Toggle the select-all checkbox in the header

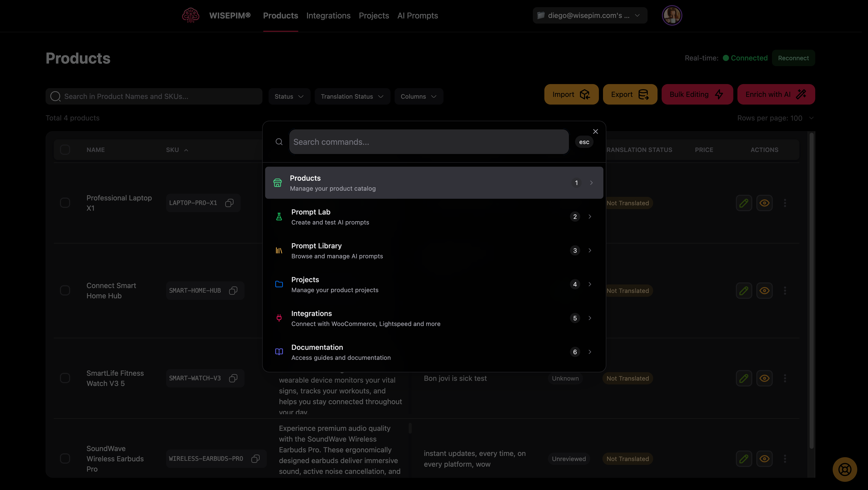coord(65,150)
